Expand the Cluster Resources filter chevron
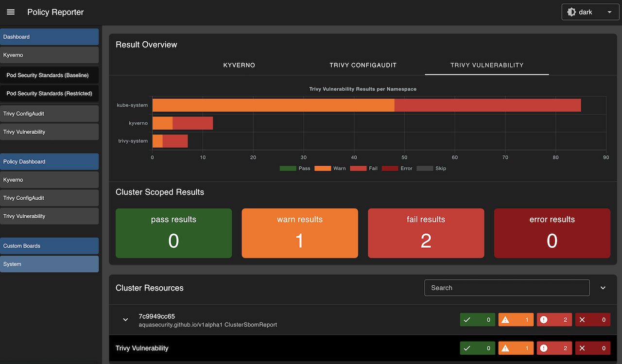Image resolution: width=622 pixels, height=364 pixels. coord(603,288)
